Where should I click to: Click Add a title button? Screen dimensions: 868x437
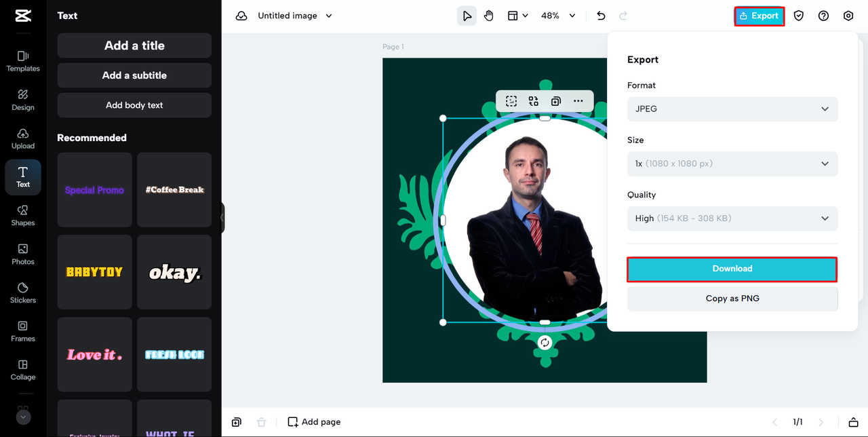(x=134, y=45)
